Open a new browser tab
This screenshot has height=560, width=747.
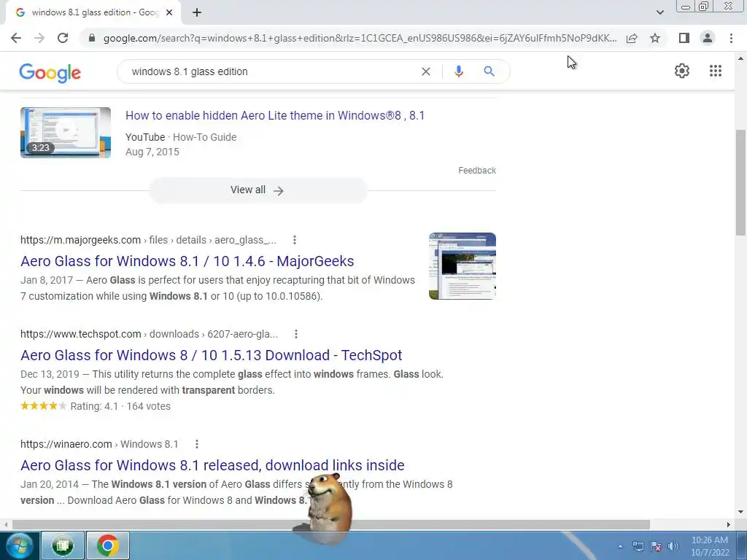point(197,13)
